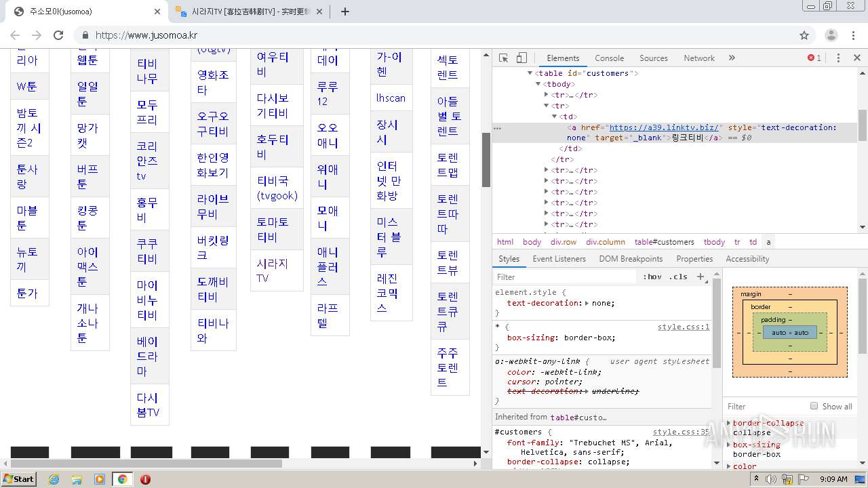Add new style rule plus icon

[701, 277]
